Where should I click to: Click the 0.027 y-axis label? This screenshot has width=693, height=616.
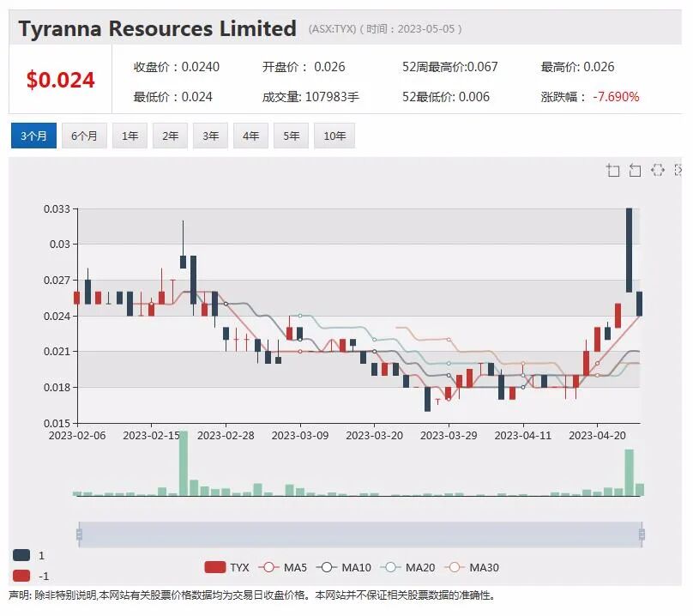coord(57,281)
